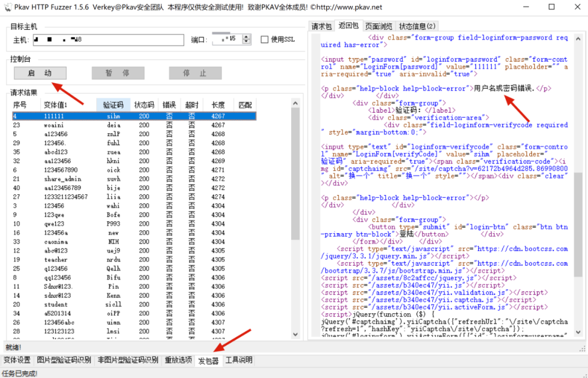Select result row with value a123456
The image size is (588, 378).
134,134
